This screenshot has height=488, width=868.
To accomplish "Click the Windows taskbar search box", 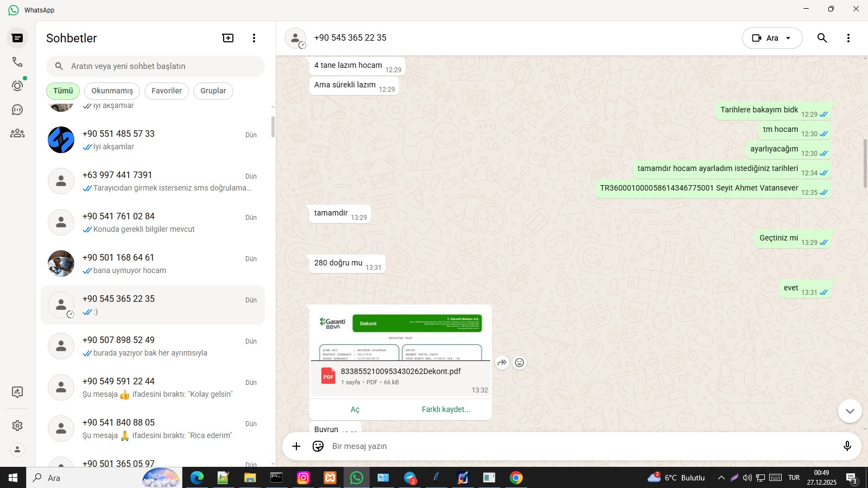I will [x=104, y=478].
